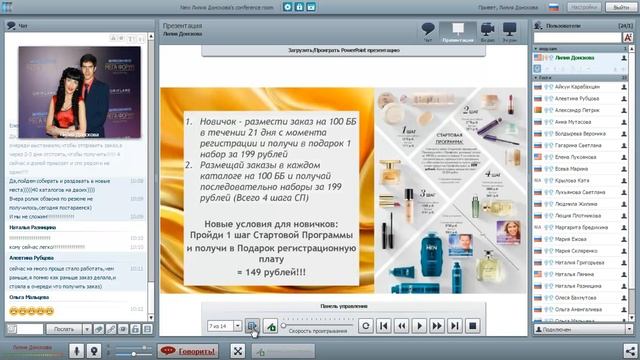The width and height of the screenshot is (640, 360).
Task: Switch to the Чат speech bubble tab
Action: [427, 32]
